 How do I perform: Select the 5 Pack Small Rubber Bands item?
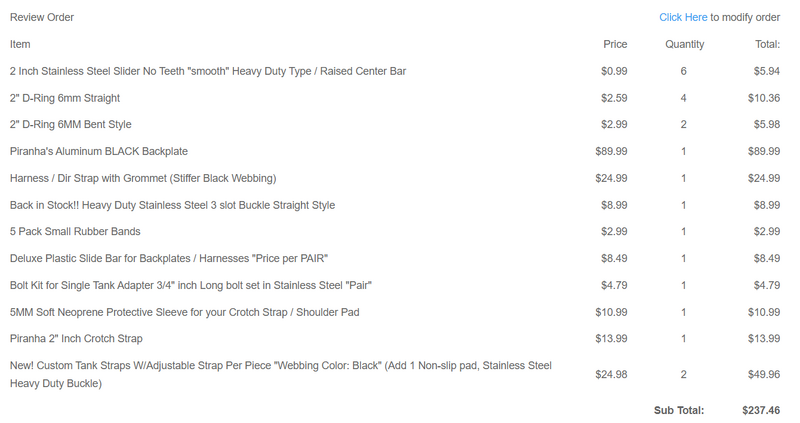click(x=77, y=231)
